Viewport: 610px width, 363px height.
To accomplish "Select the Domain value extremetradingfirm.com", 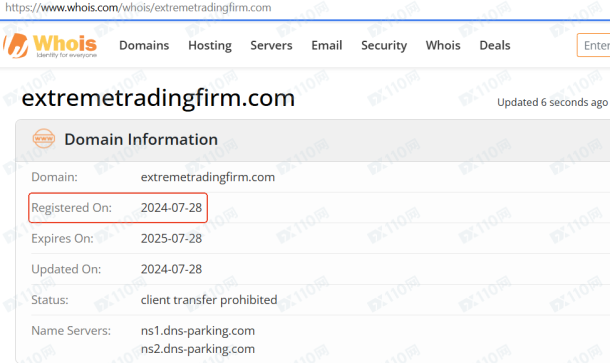I will pyautogui.click(x=208, y=177).
